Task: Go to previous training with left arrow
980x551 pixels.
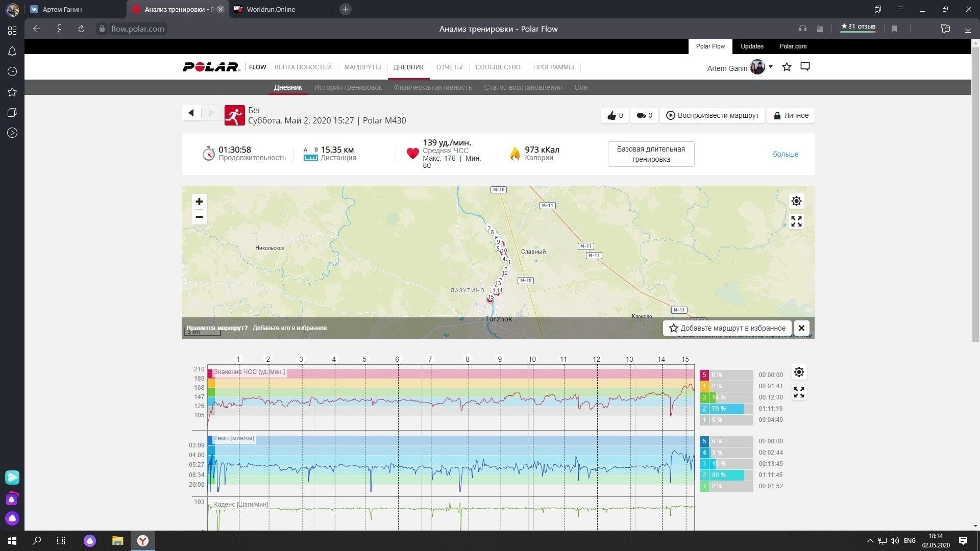Action: tap(191, 113)
